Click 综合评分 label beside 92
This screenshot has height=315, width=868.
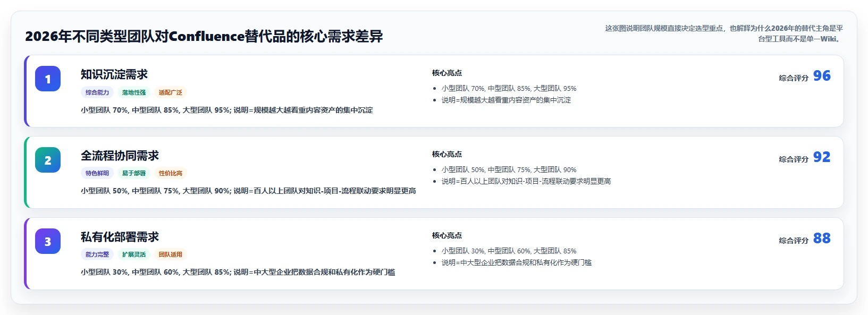pos(794,159)
